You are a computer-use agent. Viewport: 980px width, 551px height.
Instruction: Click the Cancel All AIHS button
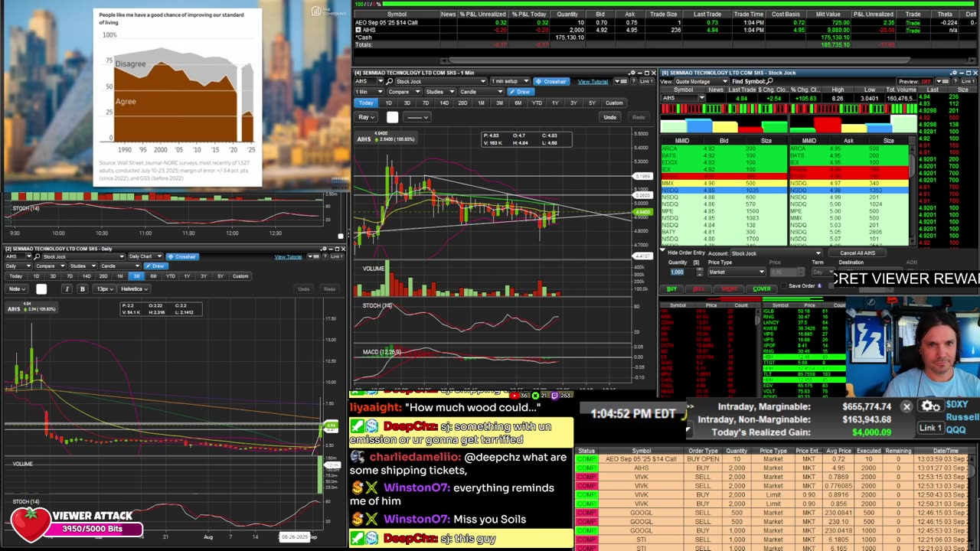[x=857, y=253]
